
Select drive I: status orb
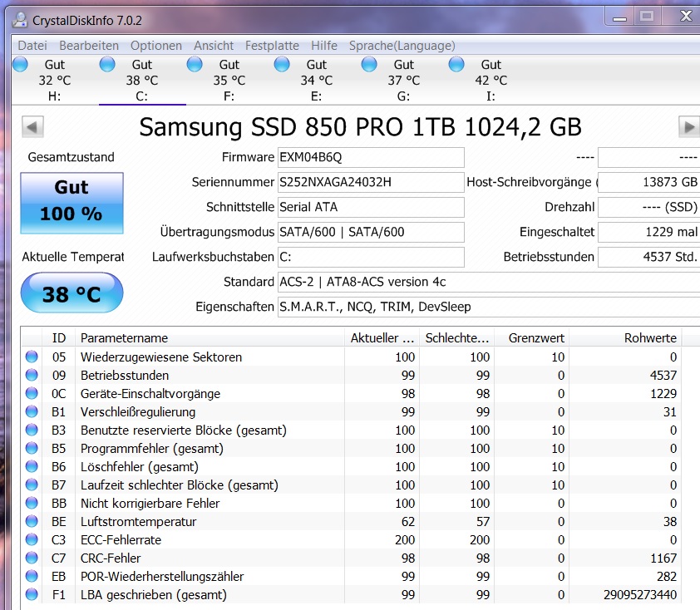[x=456, y=64]
